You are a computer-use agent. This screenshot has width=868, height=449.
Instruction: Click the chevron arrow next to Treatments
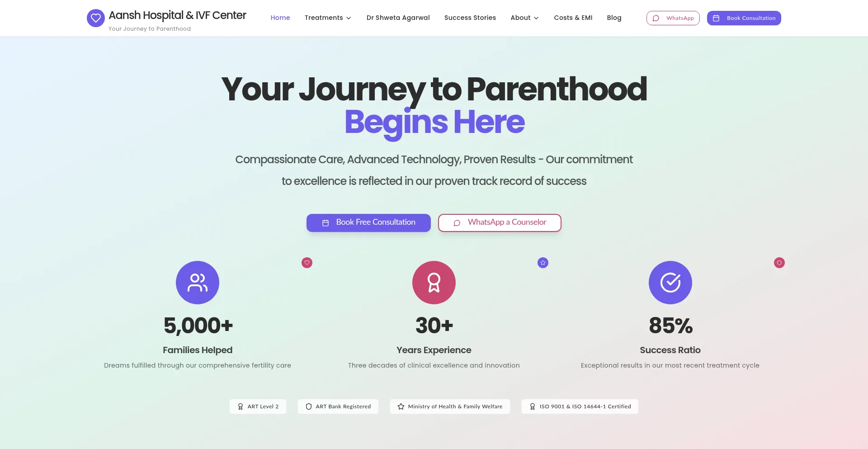pyautogui.click(x=349, y=18)
